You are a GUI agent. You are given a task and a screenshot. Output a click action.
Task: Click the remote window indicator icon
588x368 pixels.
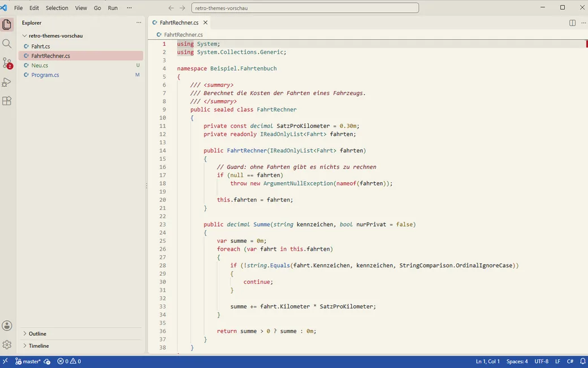(5, 361)
